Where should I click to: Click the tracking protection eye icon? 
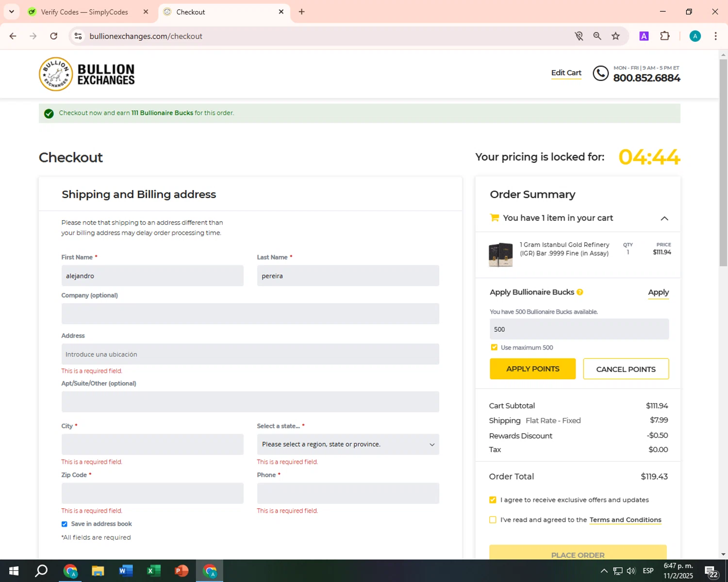(x=579, y=36)
